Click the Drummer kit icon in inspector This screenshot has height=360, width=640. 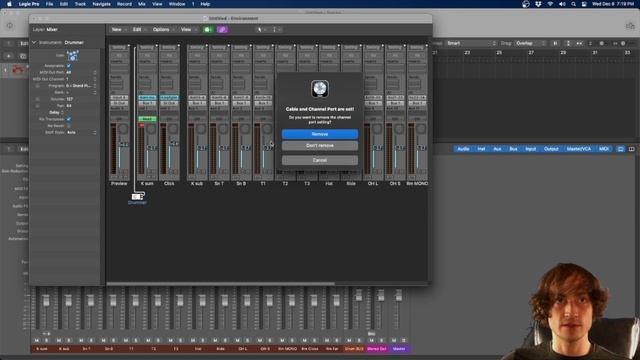[x=72, y=56]
